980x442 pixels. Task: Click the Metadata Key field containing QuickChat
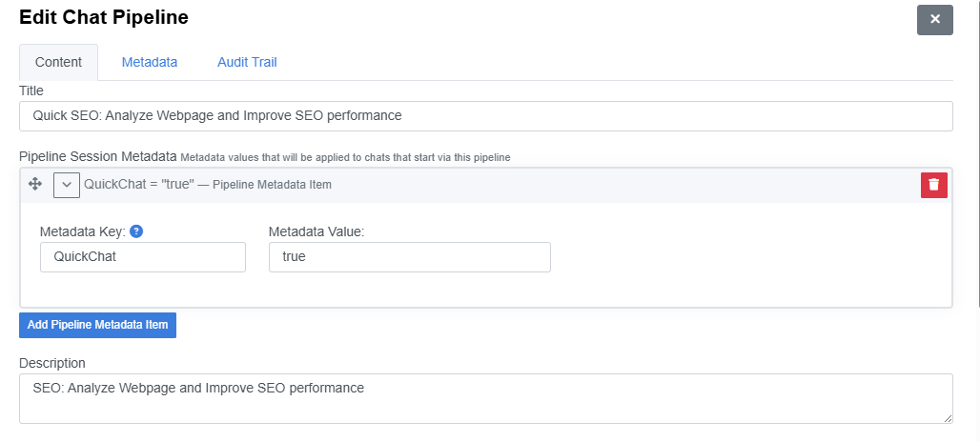142,257
